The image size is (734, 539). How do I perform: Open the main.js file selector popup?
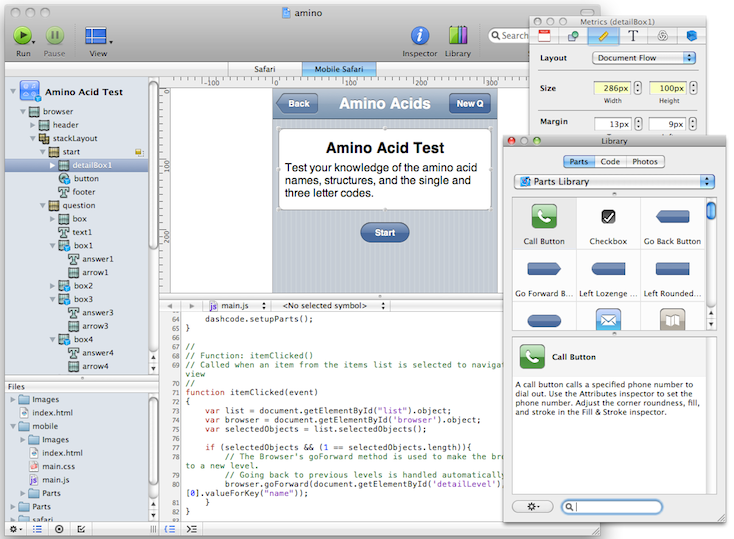tap(238, 306)
